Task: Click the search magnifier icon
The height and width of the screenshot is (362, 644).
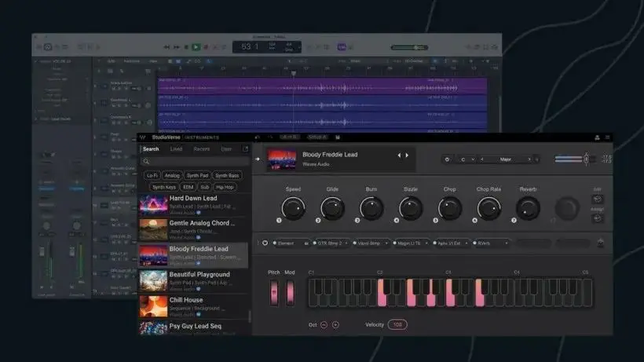Action: pyautogui.click(x=147, y=161)
